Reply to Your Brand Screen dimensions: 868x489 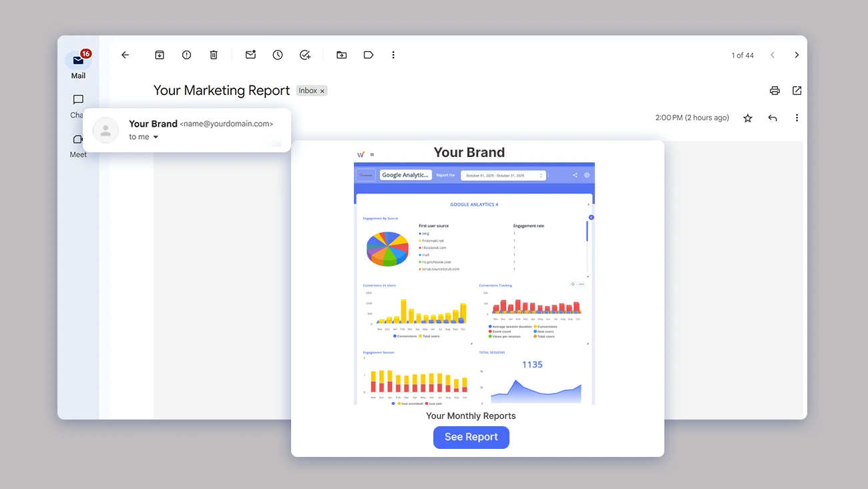[x=772, y=118]
